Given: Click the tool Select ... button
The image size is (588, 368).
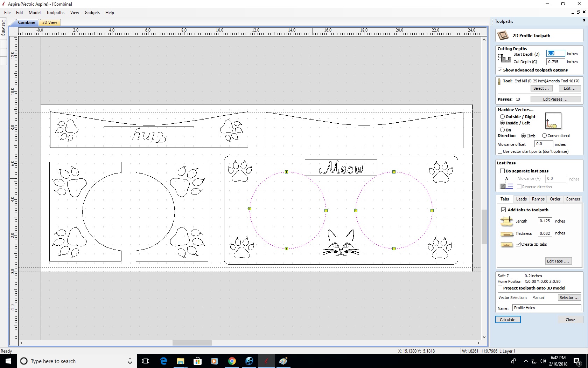Looking at the screenshot, I should (x=541, y=88).
